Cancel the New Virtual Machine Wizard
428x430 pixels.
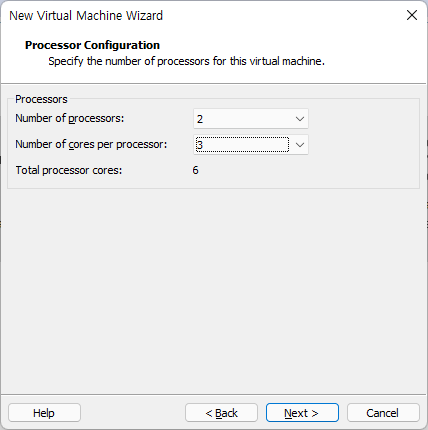[x=383, y=413]
